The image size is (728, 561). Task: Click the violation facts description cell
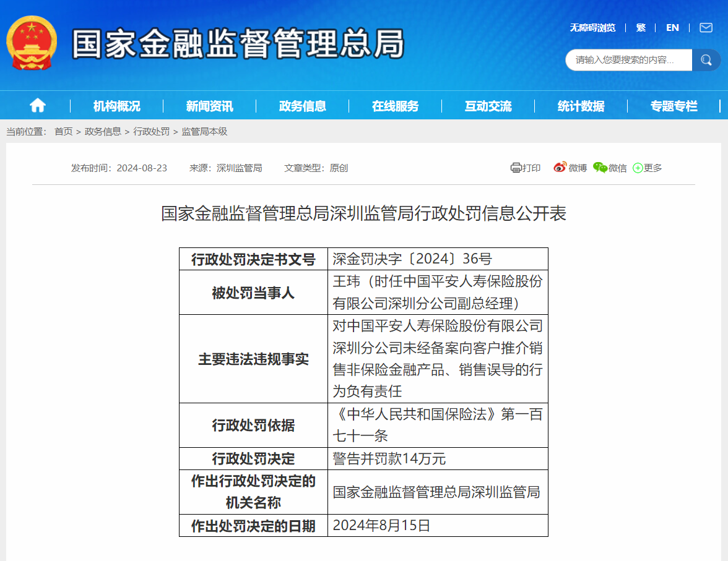[438, 359]
